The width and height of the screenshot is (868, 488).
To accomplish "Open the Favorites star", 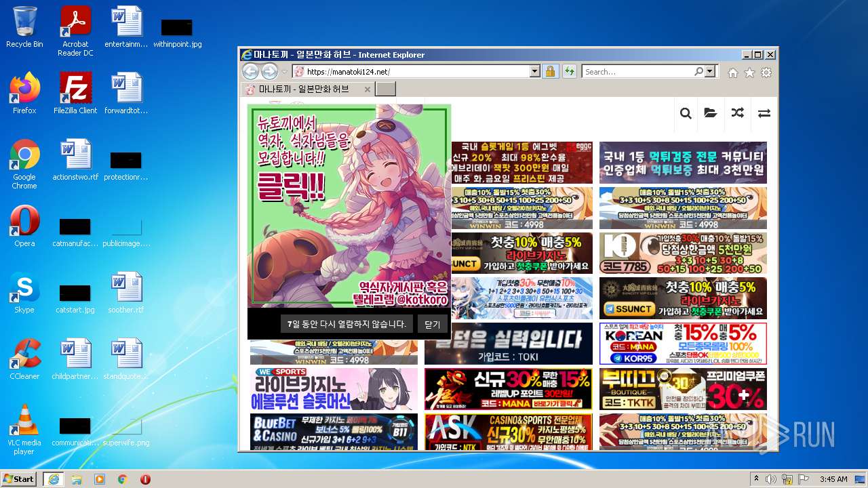I will pos(749,73).
